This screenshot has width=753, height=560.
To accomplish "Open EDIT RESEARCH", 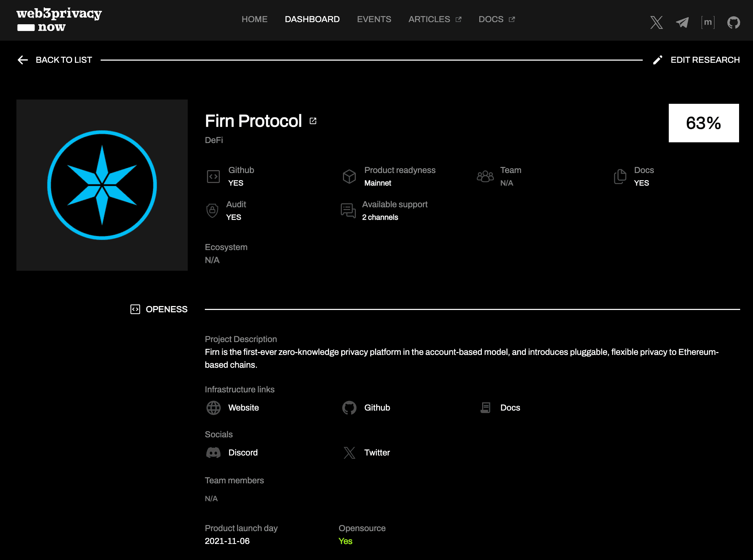I will coord(705,60).
